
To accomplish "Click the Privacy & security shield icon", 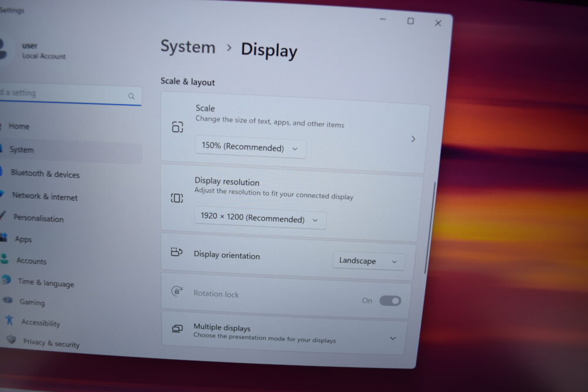I will point(11,339).
